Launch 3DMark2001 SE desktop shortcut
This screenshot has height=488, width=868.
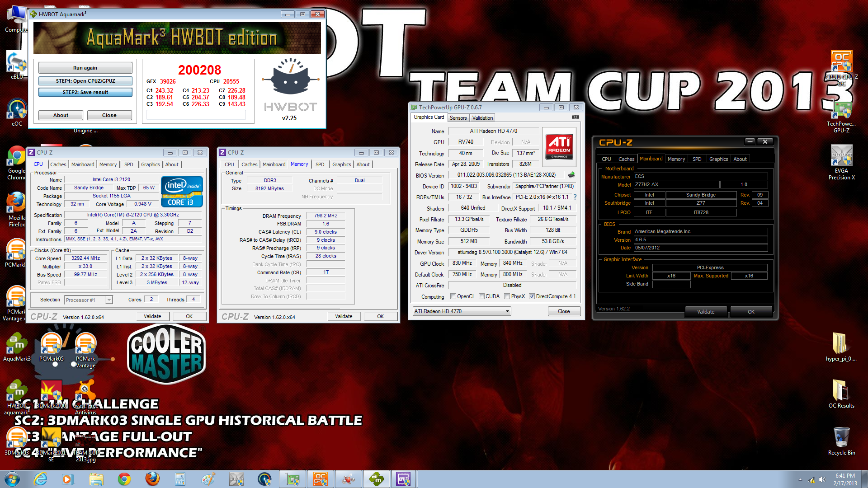point(51,444)
